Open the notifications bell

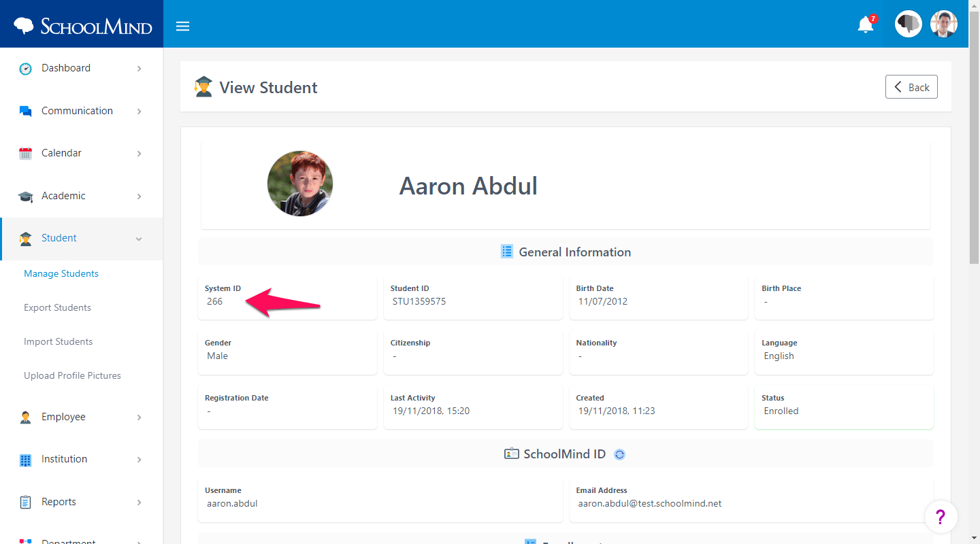866,24
